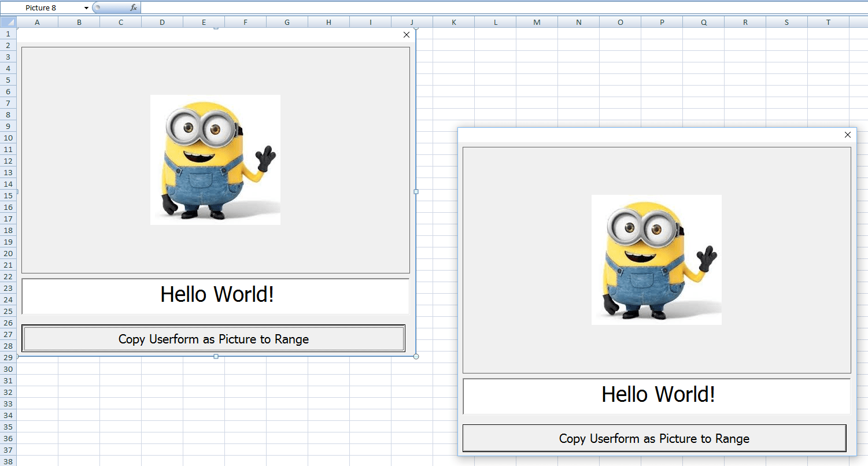Click cell M5 in the worksheet
This screenshot has width=868, height=466.
(536, 80)
